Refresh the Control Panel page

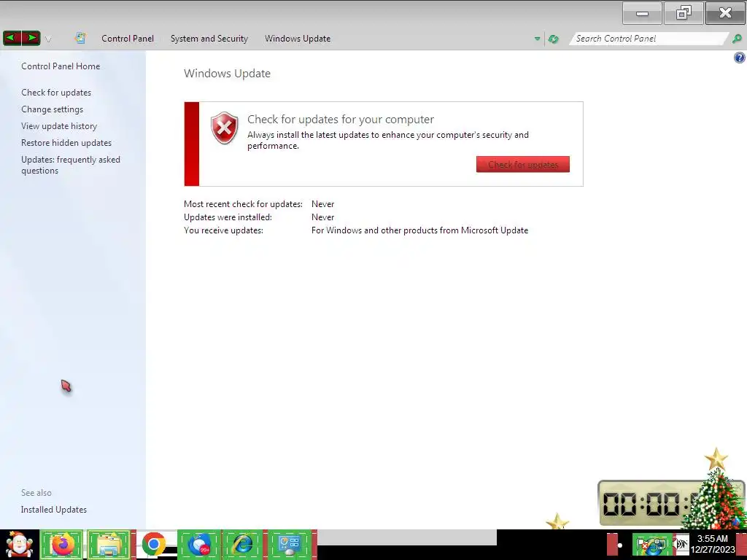click(x=553, y=39)
